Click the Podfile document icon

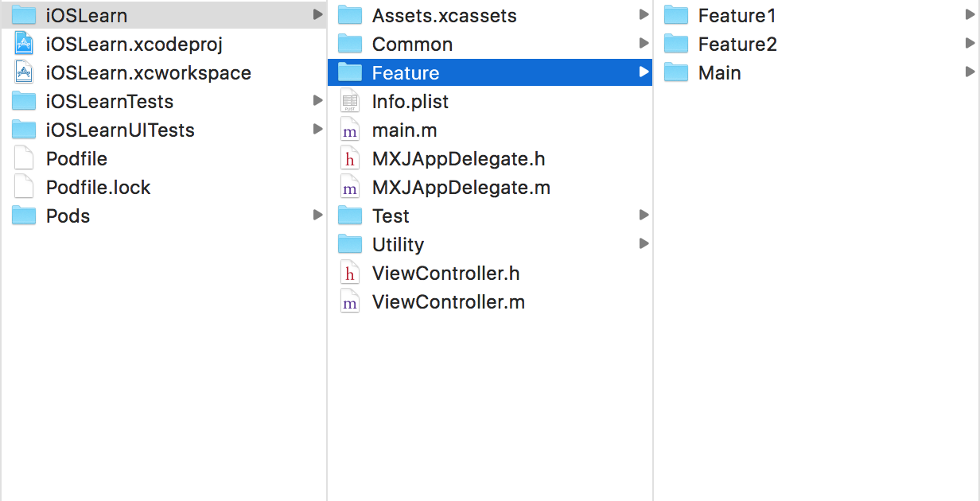24,159
